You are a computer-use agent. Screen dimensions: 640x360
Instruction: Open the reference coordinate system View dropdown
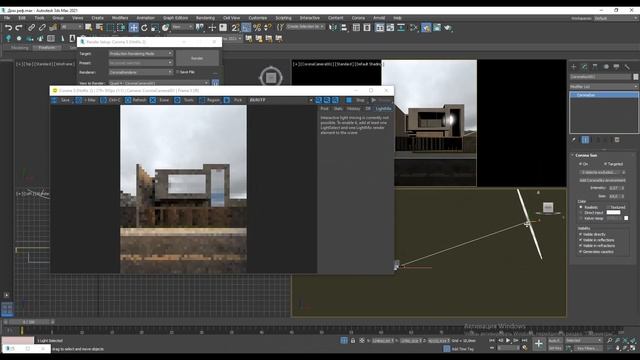182,27
